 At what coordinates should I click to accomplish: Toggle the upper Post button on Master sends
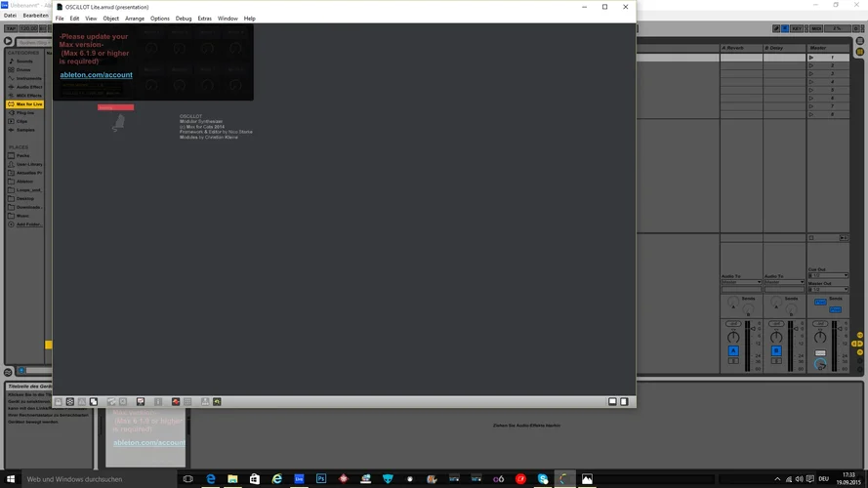click(x=820, y=303)
